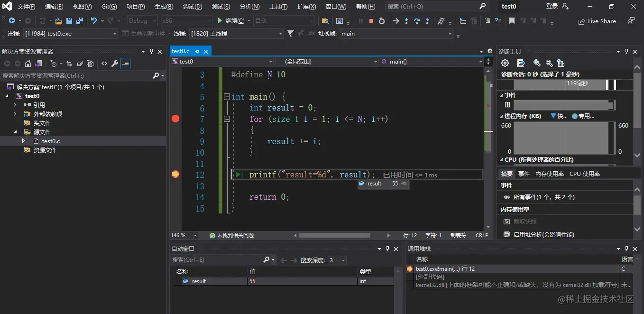Select test0.c in Solution Explorer
Screen dimensions: 644x314
(x=51, y=141)
